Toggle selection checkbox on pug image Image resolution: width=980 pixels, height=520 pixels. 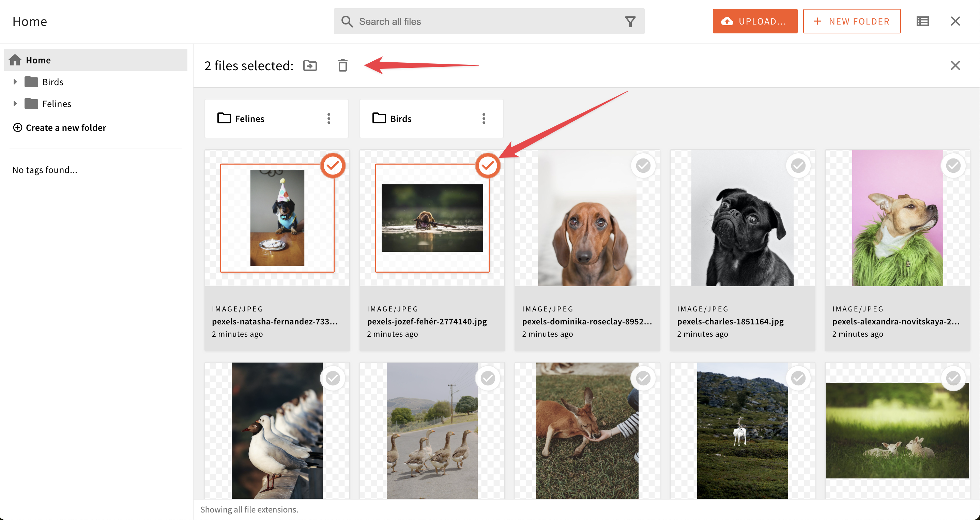pyautogui.click(x=798, y=165)
